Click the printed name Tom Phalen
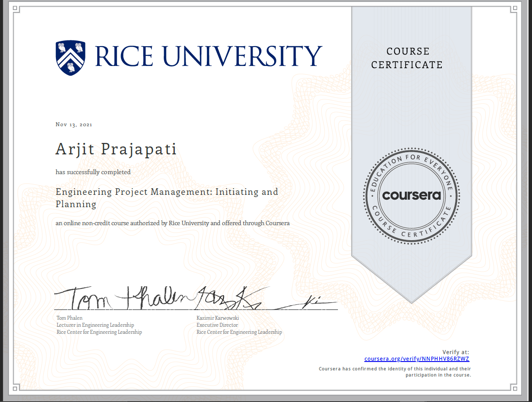The height and width of the screenshot is (402, 532). [70, 318]
